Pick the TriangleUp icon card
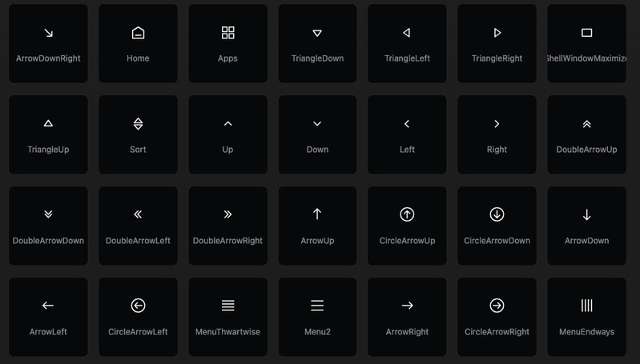Screen dimensions: 640x364 click(x=48, y=135)
